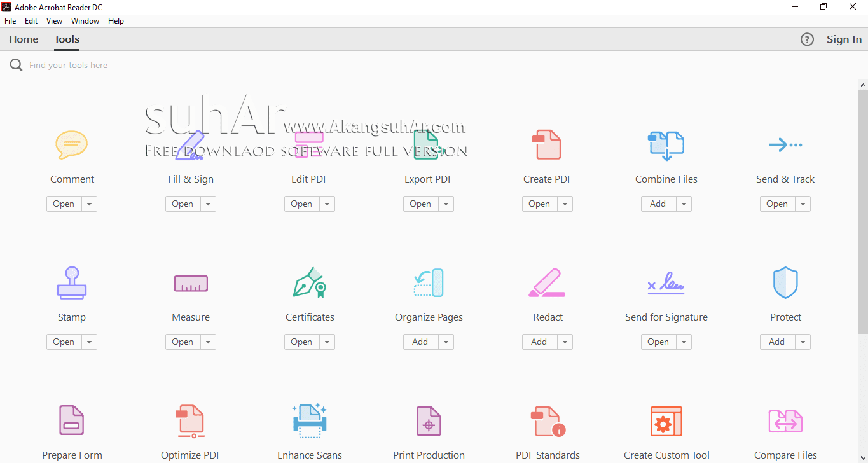Open the Send & Track dropdown arrow
This screenshot has width=868, height=463.
803,204
